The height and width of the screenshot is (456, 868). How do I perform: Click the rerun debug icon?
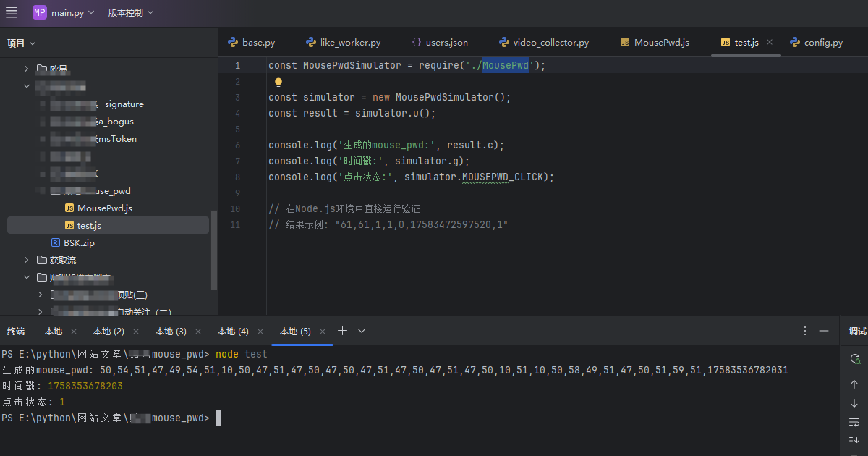tap(854, 358)
